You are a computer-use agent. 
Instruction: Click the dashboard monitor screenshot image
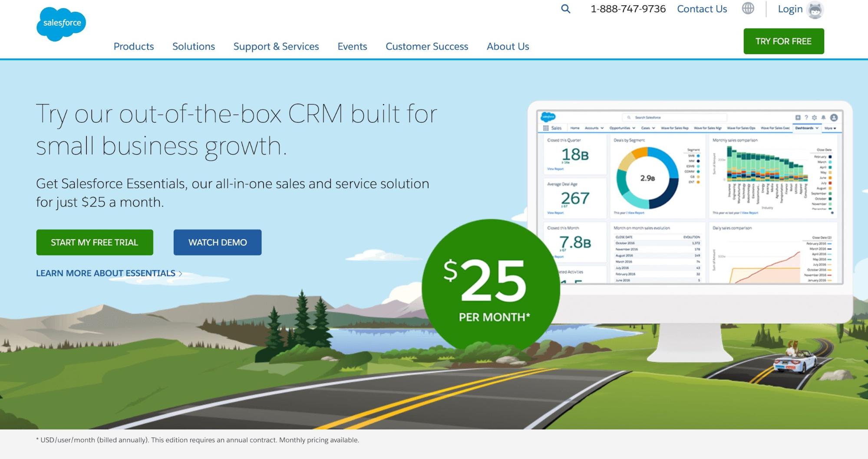tap(690, 197)
